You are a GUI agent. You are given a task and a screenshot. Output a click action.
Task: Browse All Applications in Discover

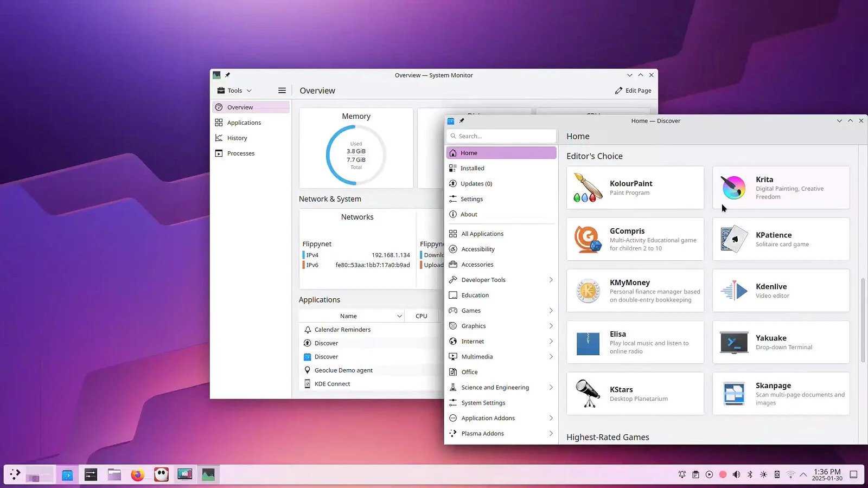(x=501, y=234)
